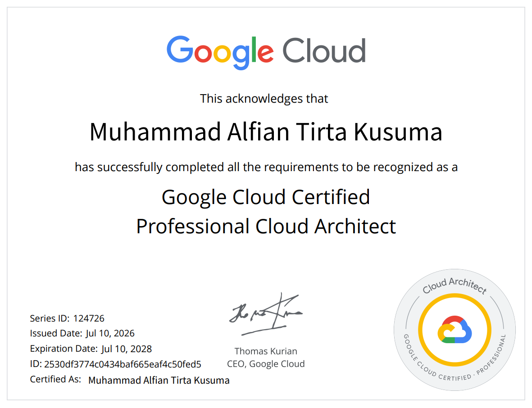Click the Cloud Architect certification badge
This screenshot has width=532, height=408.
(x=455, y=330)
